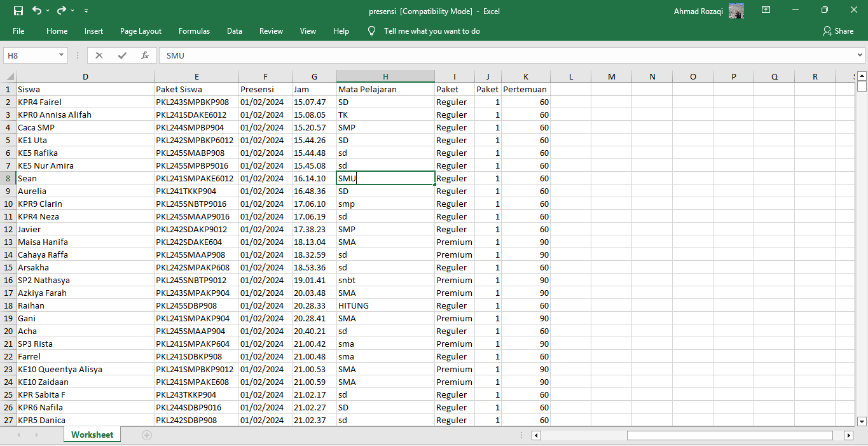
Task: Undo the last action
Action: click(36, 10)
